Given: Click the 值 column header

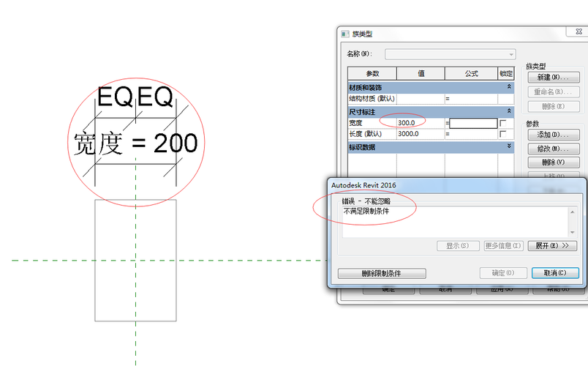Looking at the screenshot, I should pyautogui.click(x=421, y=74).
